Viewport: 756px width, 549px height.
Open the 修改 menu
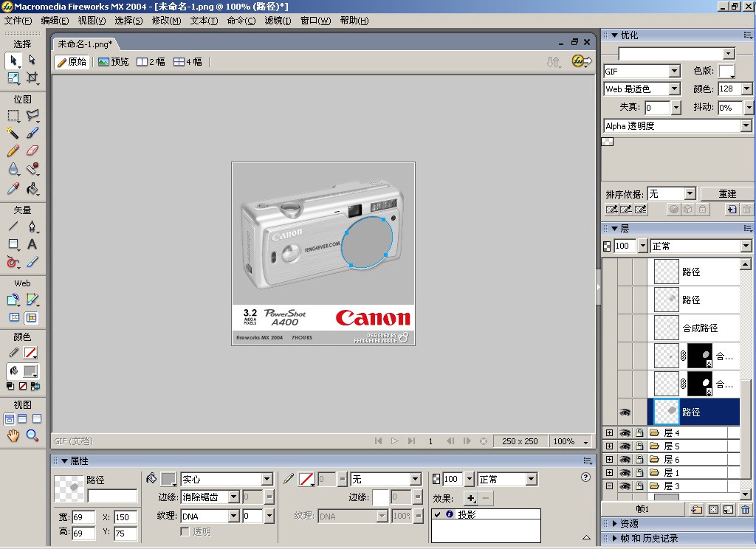166,21
